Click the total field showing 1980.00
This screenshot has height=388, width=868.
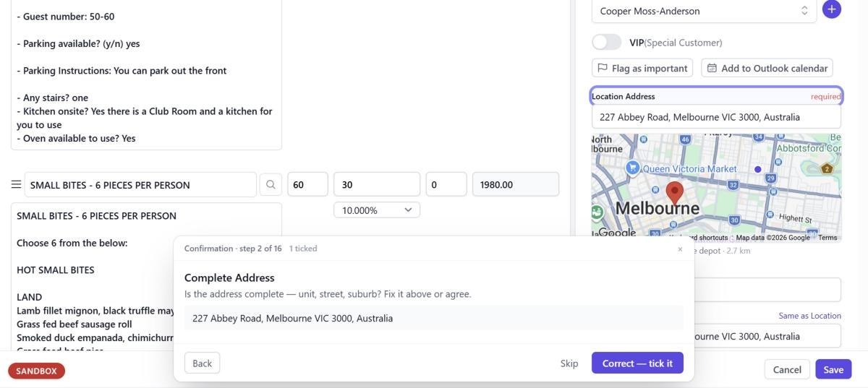(516, 185)
